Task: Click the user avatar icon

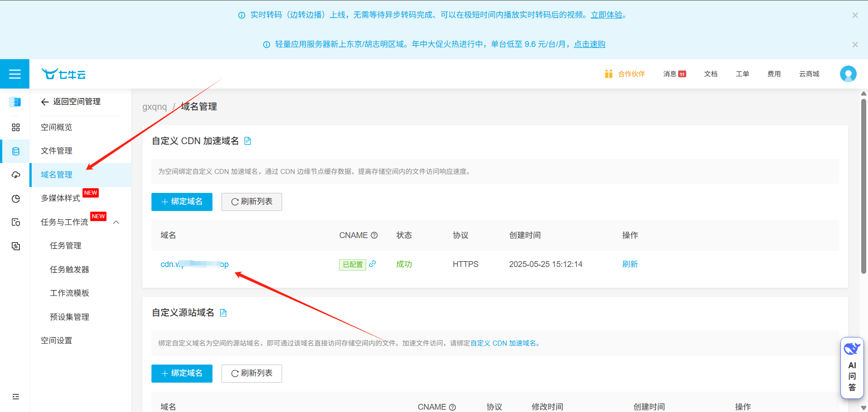Action: 848,74
